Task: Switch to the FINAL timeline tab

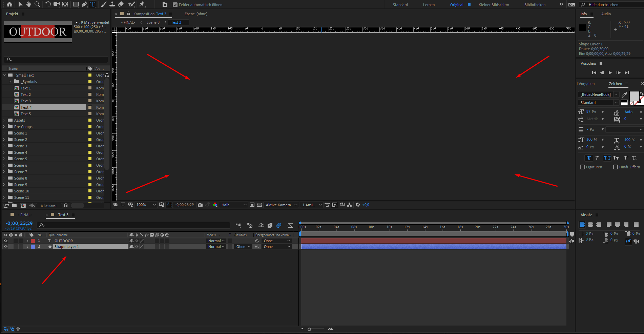Action: [25, 215]
